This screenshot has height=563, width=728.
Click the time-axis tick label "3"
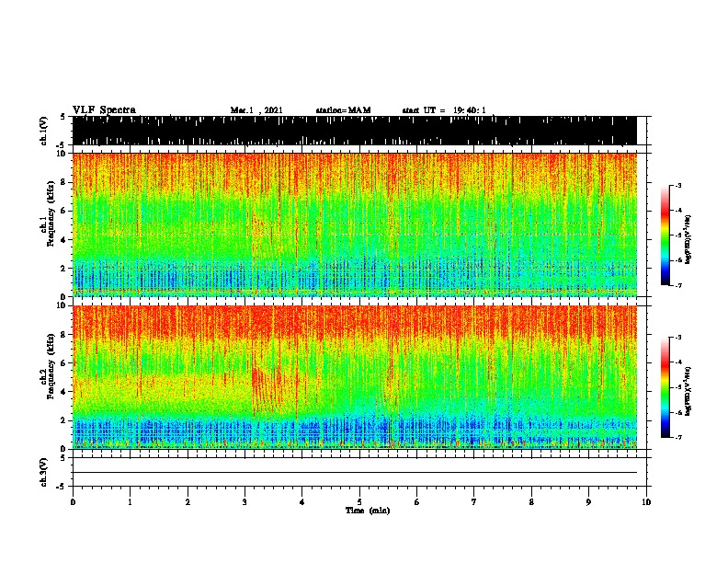point(245,502)
